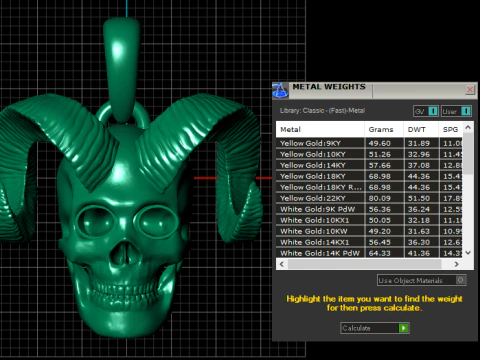Sort by the SPG column header
This screenshot has height=360, width=480.
click(450, 129)
